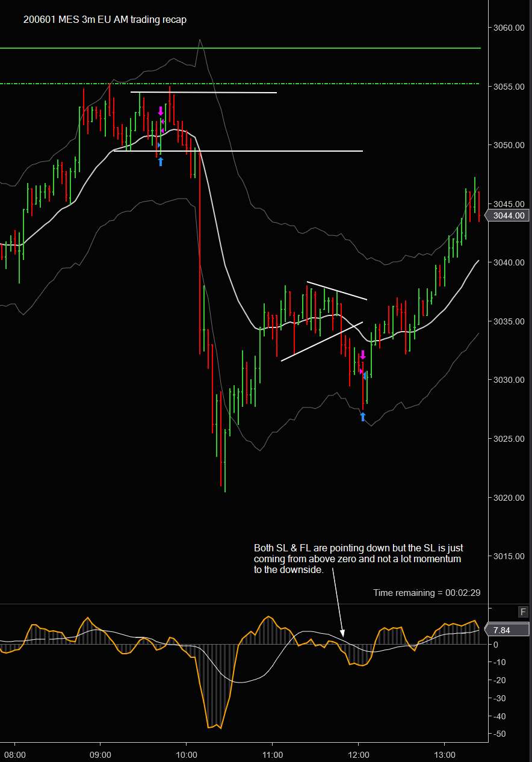Select the white horizontal line at 3049.50
The image size is (532, 762).
click(x=238, y=151)
